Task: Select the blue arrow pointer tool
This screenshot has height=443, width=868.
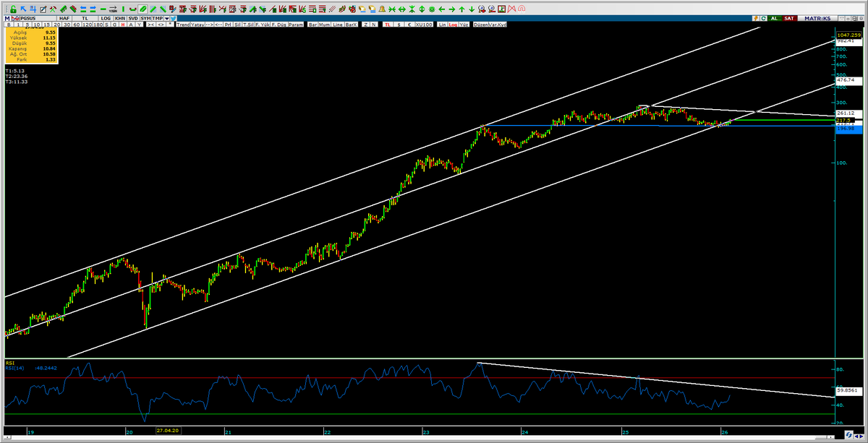Action: [23, 9]
